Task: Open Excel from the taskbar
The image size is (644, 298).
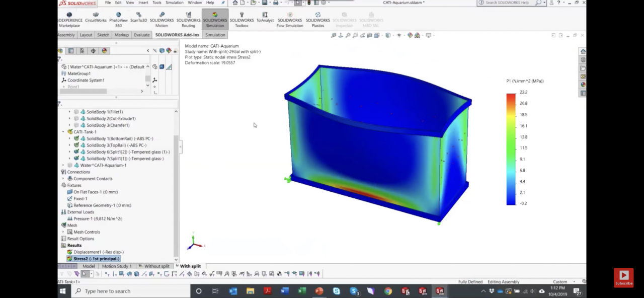Action: (302, 291)
